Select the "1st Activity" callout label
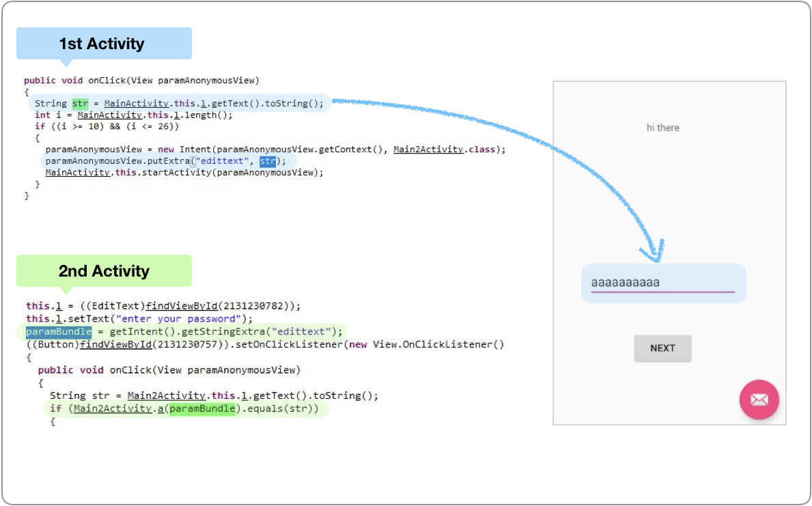This screenshot has height=506, width=812. tap(102, 44)
